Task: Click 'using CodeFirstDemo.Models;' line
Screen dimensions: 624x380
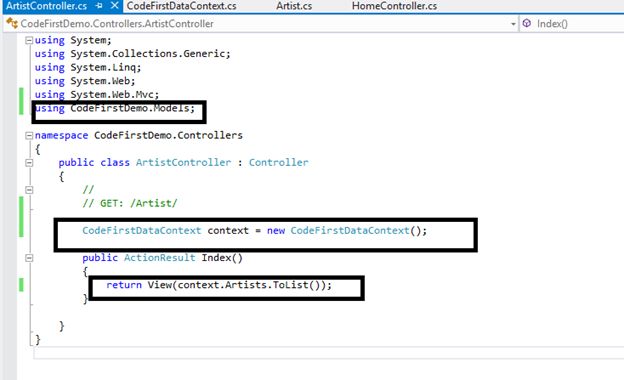Action: [115, 108]
